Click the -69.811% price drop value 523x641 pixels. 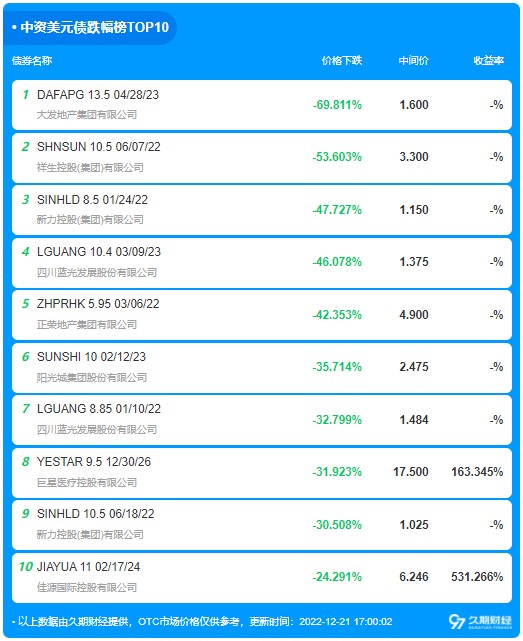point(337,105)
